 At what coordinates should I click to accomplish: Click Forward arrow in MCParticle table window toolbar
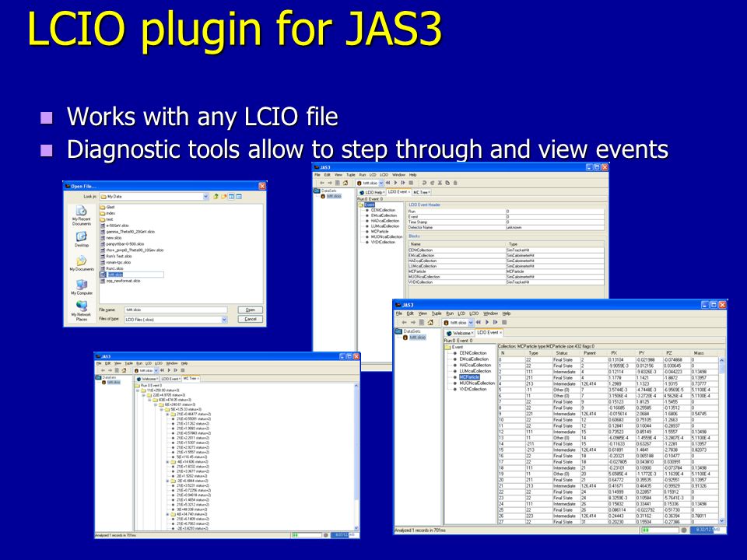412,322
